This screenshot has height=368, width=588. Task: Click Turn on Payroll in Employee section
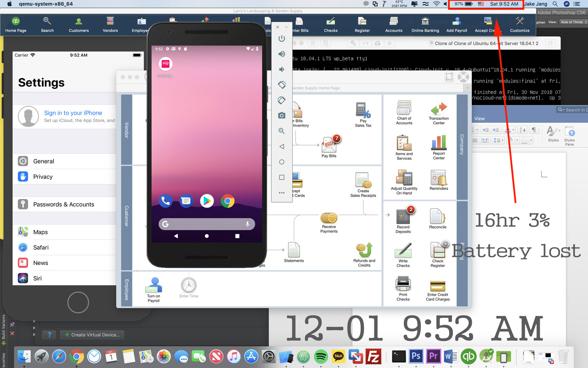pos(153,290)
